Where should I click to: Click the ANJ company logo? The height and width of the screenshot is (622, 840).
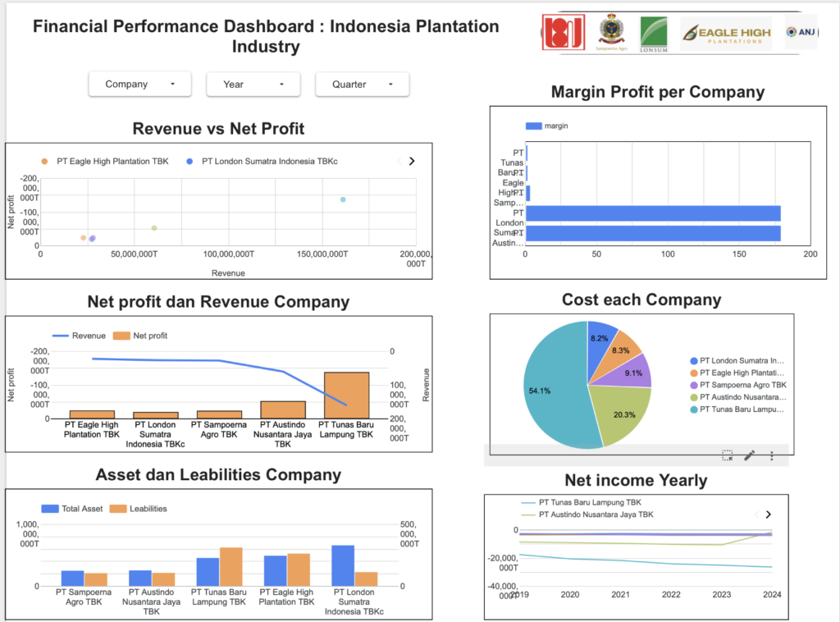[801, 32]
